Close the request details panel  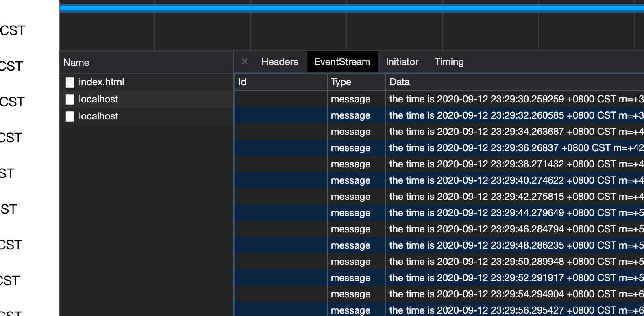244,62
